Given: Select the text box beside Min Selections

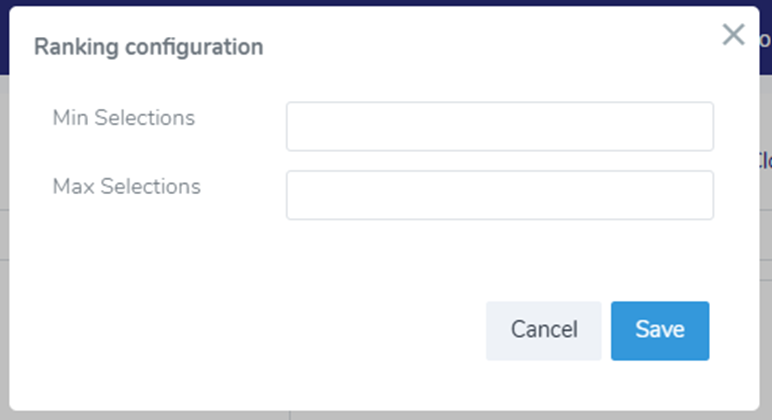Looking at the screenshot, I should (x=499, y=126).
